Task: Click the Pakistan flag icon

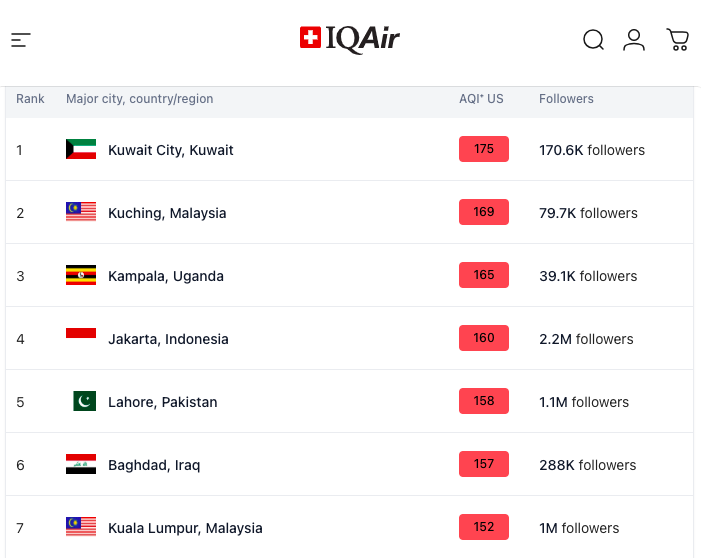Action: point(84,401)
